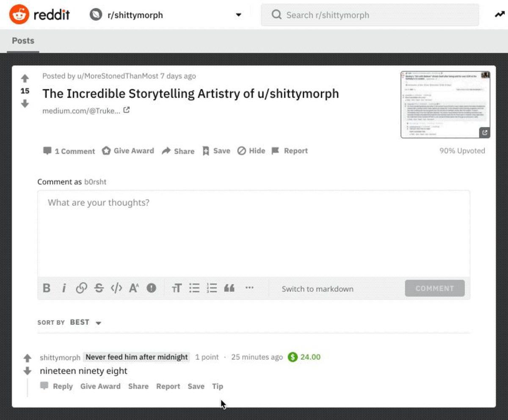
Task: Change comment sorting from BEST
Action: [x=86, y=323]
